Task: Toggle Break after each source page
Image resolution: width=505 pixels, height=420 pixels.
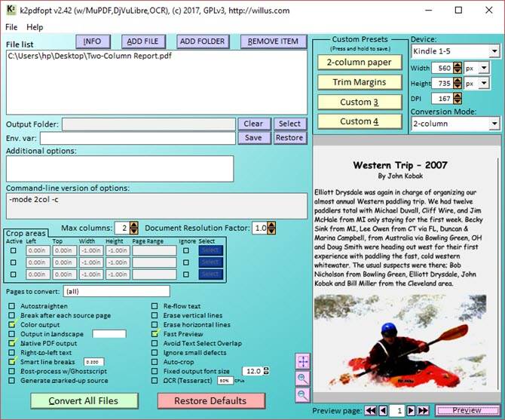Action: [12, 315]
